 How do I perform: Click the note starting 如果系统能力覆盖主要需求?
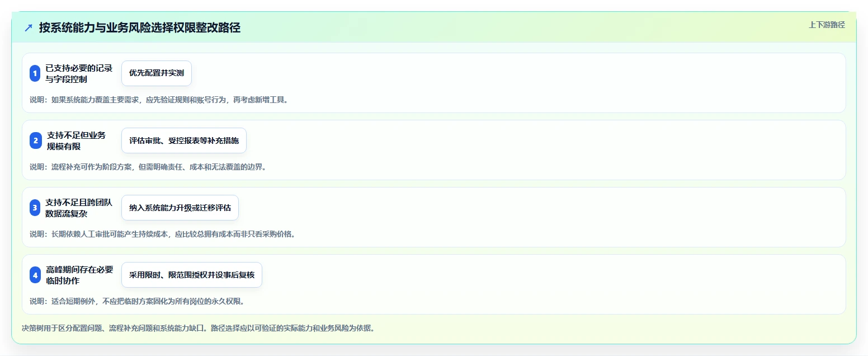(x=159, y=100)
